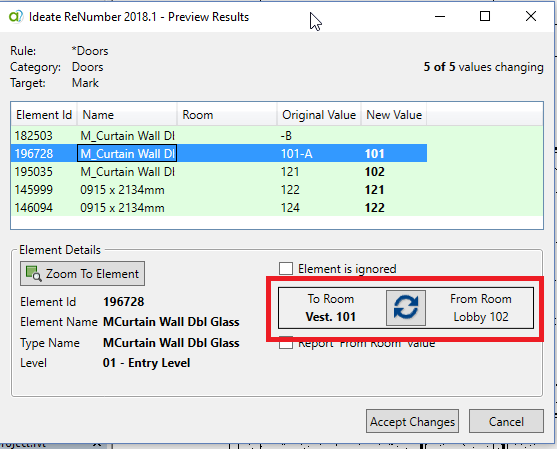The width and height of the screenshot is (557, 449).
Task: Select the row for element 182503
Action: point(277,136)
